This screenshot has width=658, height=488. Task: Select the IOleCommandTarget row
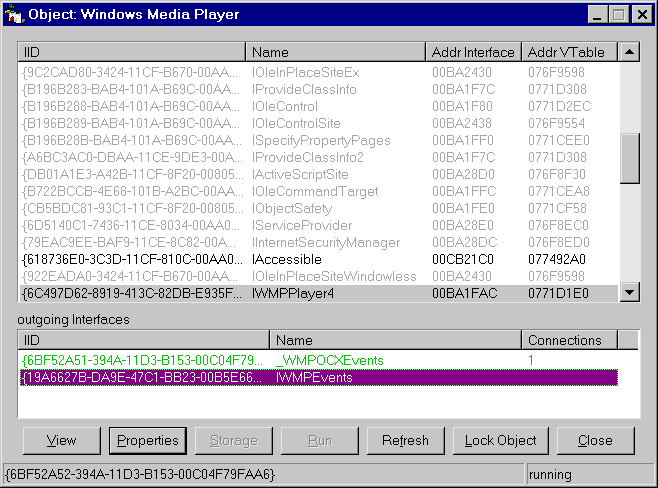tap(319, 191)
